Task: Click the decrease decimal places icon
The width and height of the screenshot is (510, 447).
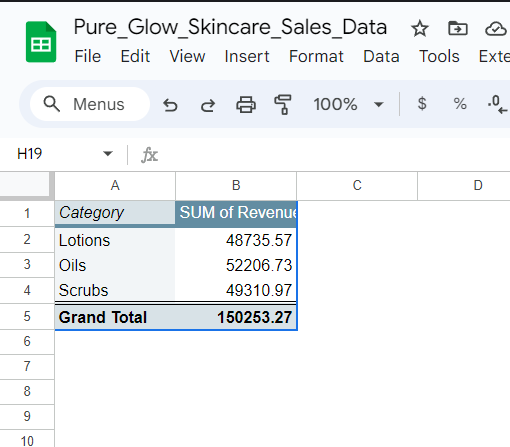Action: [x=497, y=104]
